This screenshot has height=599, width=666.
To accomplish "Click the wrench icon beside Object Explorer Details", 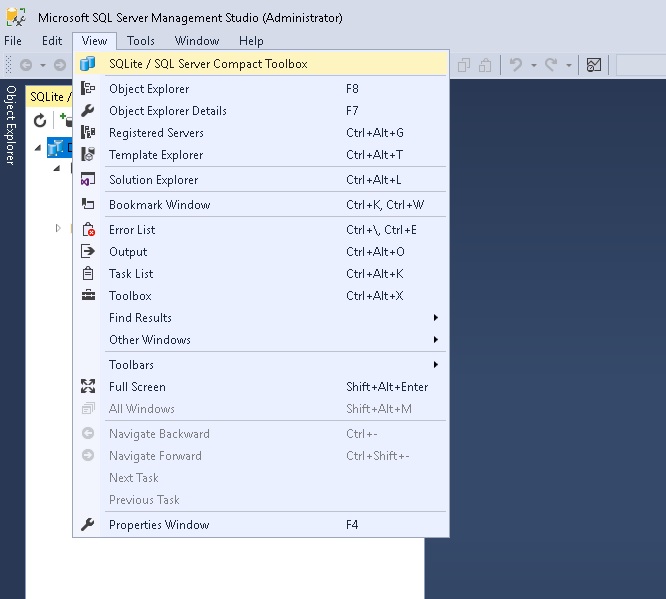I will pyautogui.click(x=88, y=111).
